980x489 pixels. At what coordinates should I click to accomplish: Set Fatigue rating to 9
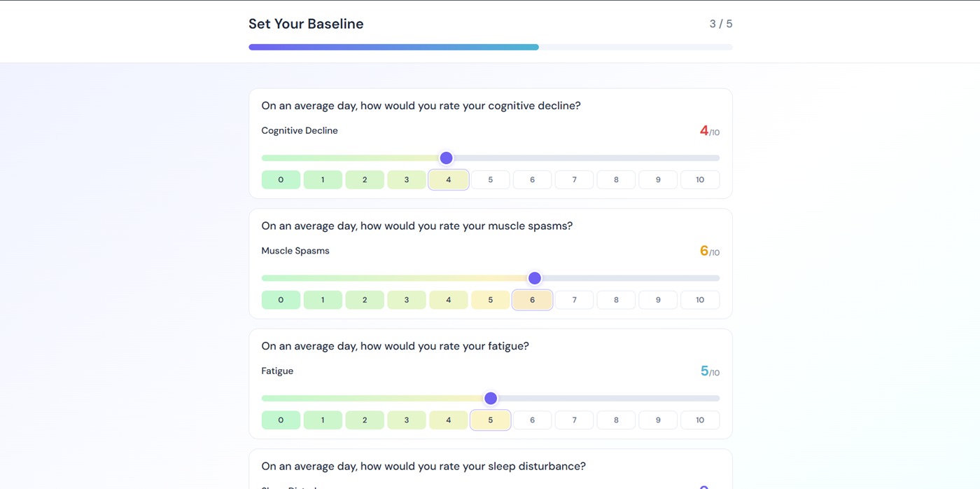[658, 420]
